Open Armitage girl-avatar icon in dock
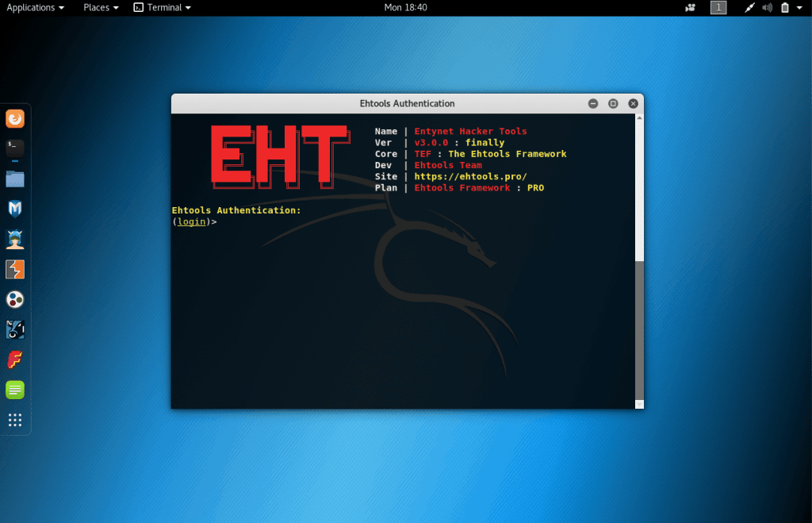The width and height of the screenshot is (812, 523). coord(15,240)
